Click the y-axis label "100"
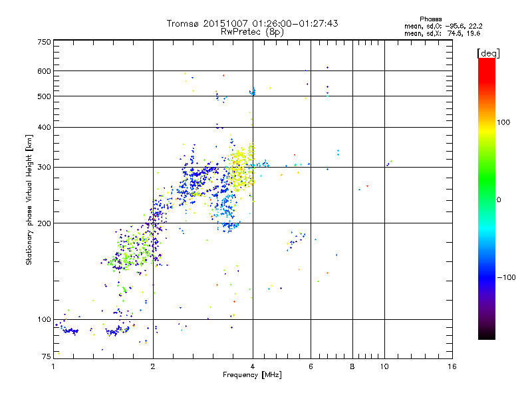This screenshot has width=532, height=399. click(45, 320)
